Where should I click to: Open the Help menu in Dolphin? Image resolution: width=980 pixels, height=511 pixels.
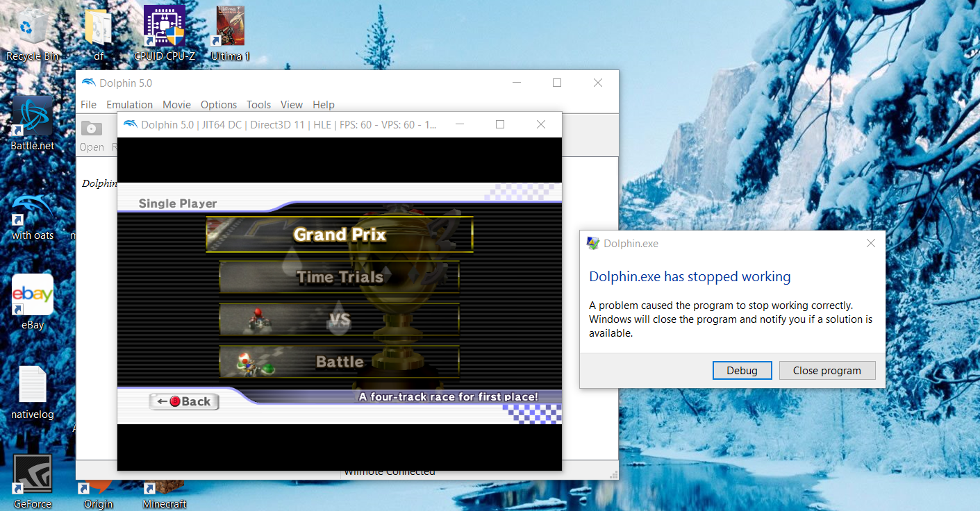(324, 105)
